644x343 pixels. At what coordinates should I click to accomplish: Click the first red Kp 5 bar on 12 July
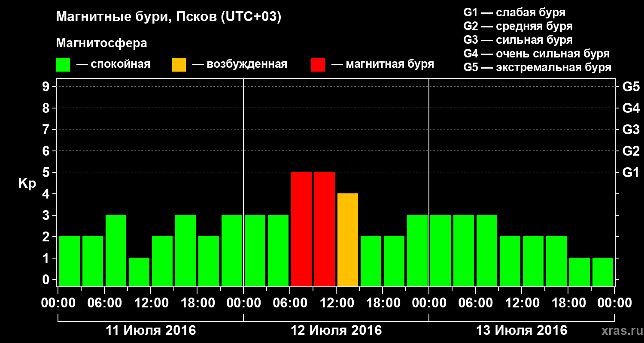point(301,229)
